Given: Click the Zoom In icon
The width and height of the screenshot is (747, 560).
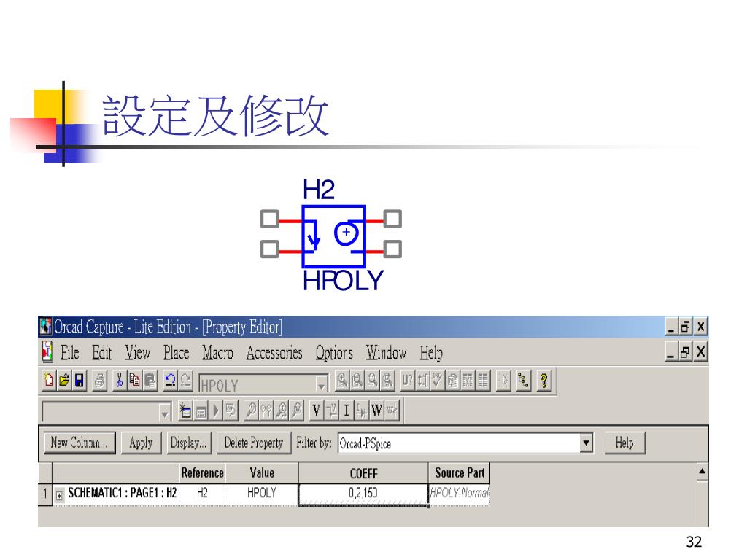Looking at the screenshot, I should point(341,381).
